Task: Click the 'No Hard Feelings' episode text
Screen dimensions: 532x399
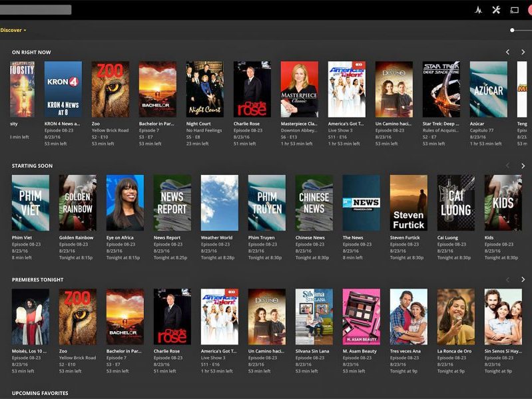Action: point(204,130)
